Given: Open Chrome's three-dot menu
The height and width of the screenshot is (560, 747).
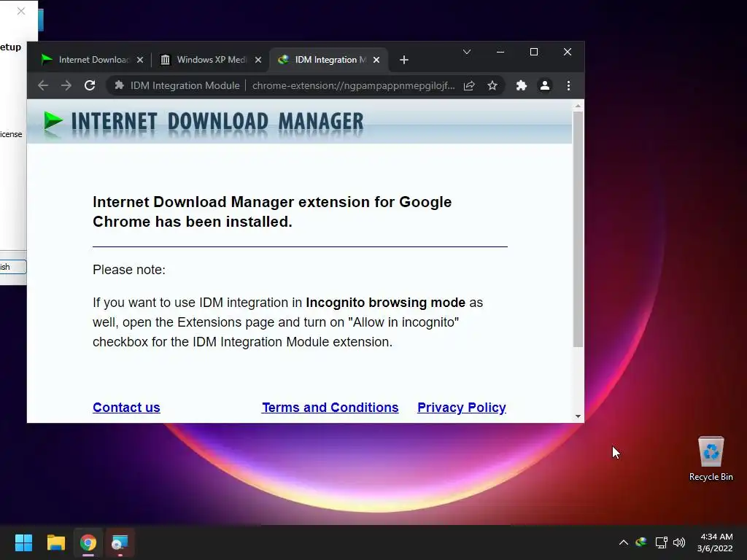Looking at the screenshot, I should coord(568,86).
